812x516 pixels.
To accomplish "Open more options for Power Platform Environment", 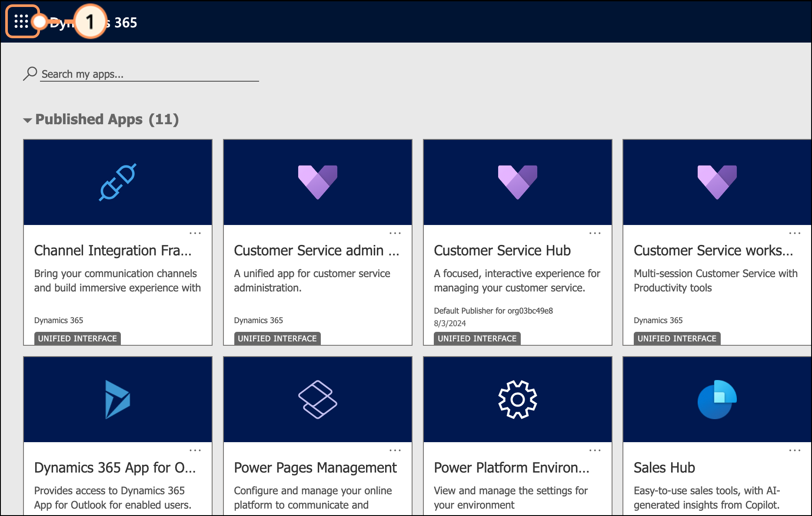I will [x=595, y=450].
